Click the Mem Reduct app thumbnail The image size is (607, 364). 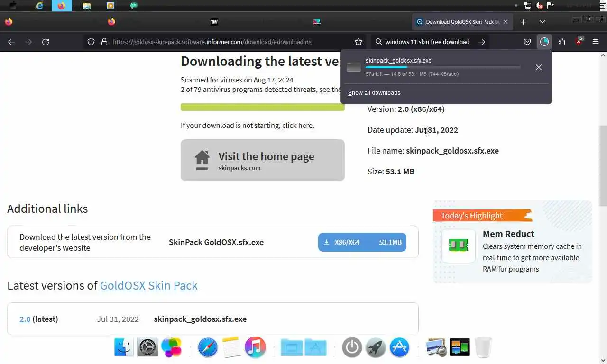click(459, 246)
